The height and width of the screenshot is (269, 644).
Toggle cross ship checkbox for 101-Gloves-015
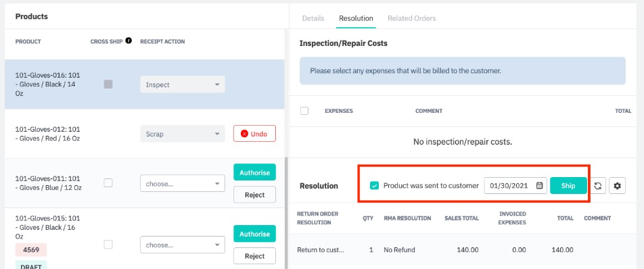coord(108,245)
